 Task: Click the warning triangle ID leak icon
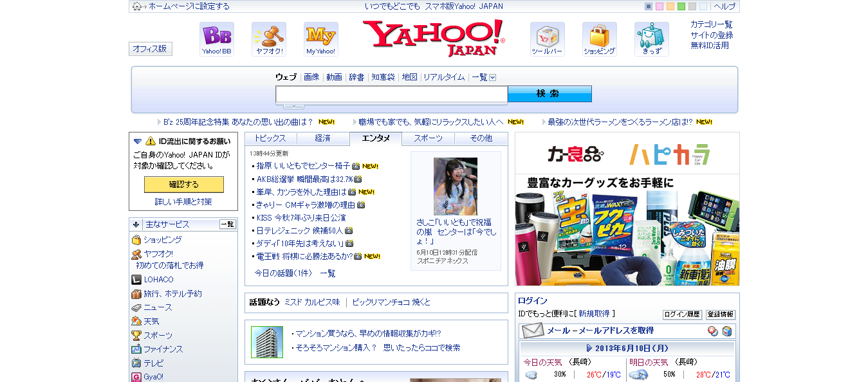coord(151,141)
